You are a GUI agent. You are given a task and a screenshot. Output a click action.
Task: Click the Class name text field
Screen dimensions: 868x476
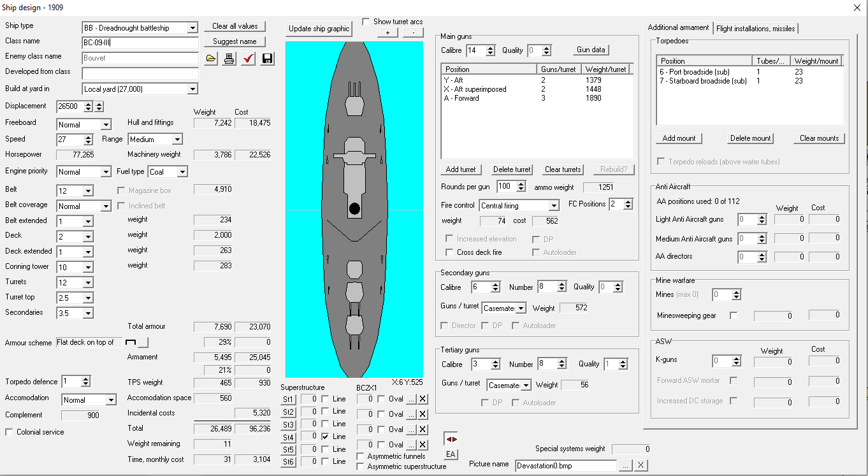[x=140, y=43]
